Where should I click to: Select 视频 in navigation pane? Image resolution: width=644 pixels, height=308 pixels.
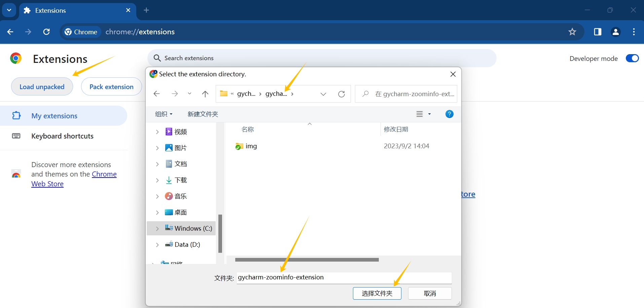point(181,132)
